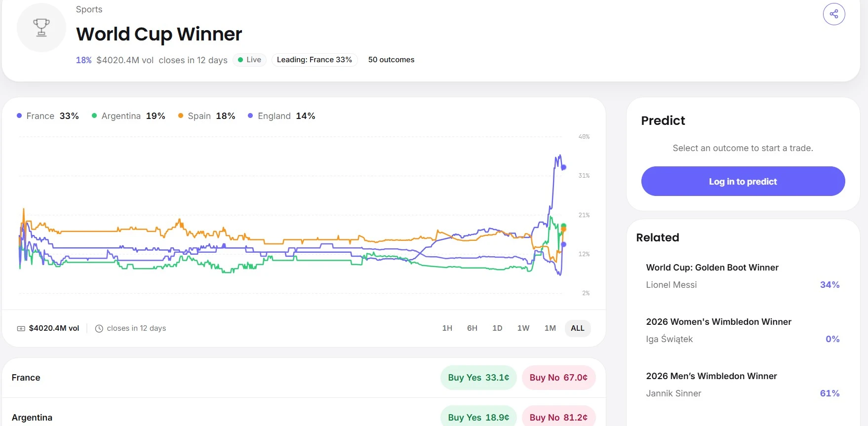This screenshot has width=868, height=426.
Task: Click the France legend dot above chart
Action: 19,116
